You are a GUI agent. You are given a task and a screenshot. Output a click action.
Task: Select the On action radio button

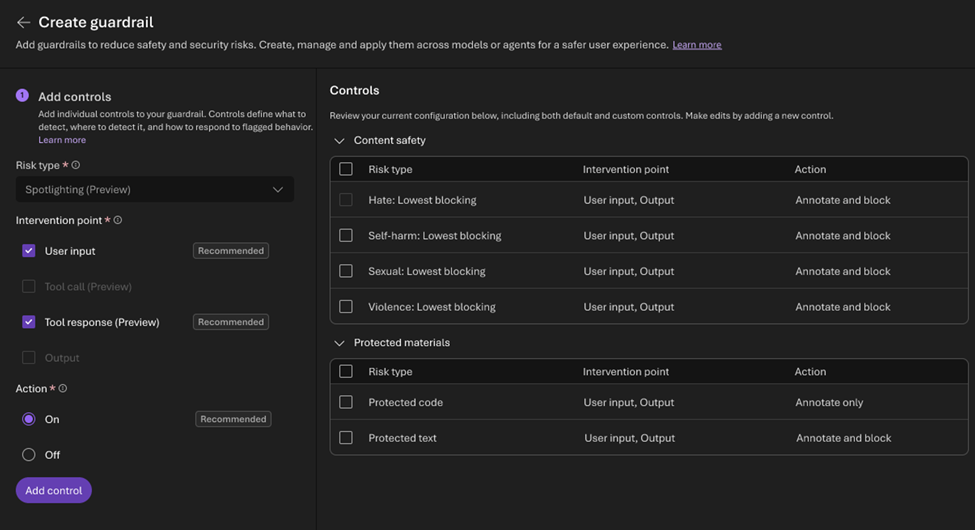pyautogui.click(x=29, y=419)
